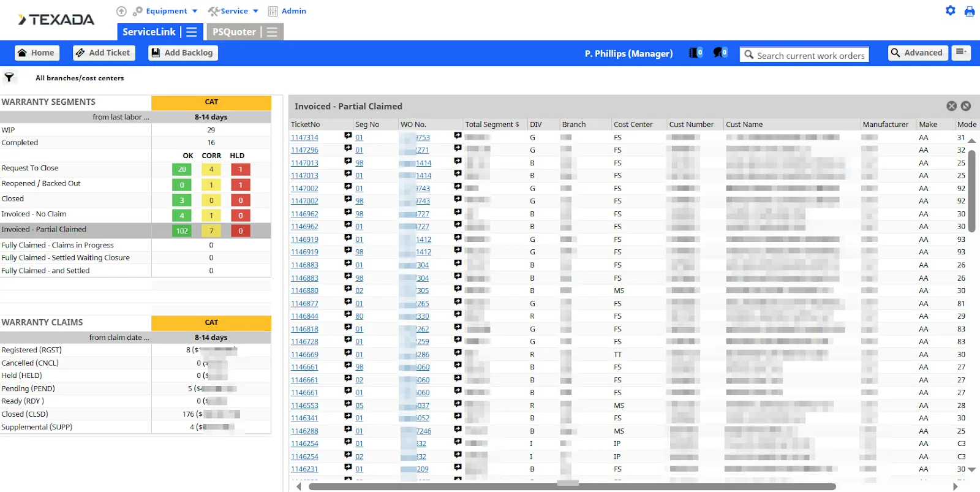980x492 pixels.
Task: Open the chat bubbles messages icon
Action: tap(720, 53)
